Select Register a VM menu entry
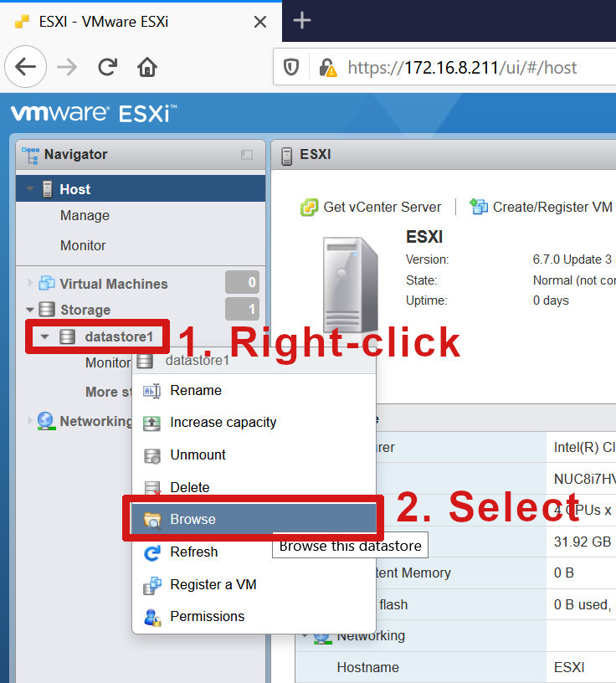The height and width of the screenshot is (683, 616). (254, 584)
